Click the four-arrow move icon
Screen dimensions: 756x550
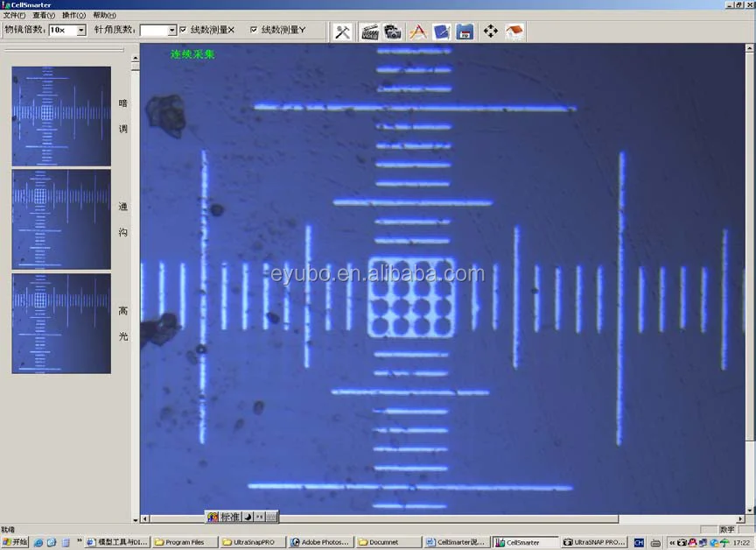(x=491, y=32)
